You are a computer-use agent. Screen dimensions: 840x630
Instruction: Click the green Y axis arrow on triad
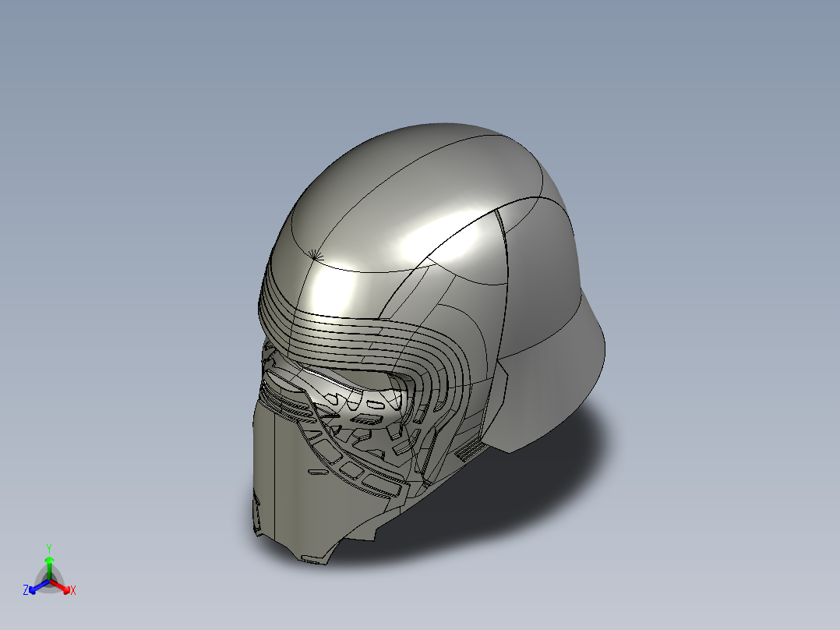tap(49, 568)
